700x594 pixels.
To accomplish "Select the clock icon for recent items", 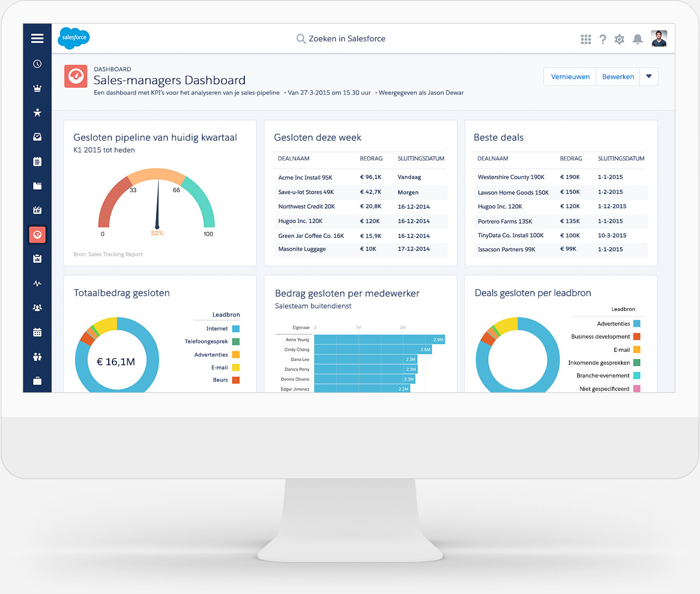I will (37, 63).
